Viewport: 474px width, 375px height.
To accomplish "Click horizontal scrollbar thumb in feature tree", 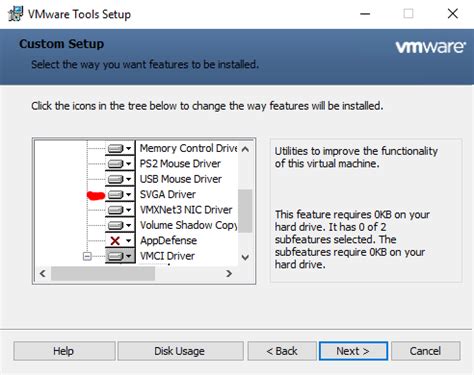I will (103, 274).
